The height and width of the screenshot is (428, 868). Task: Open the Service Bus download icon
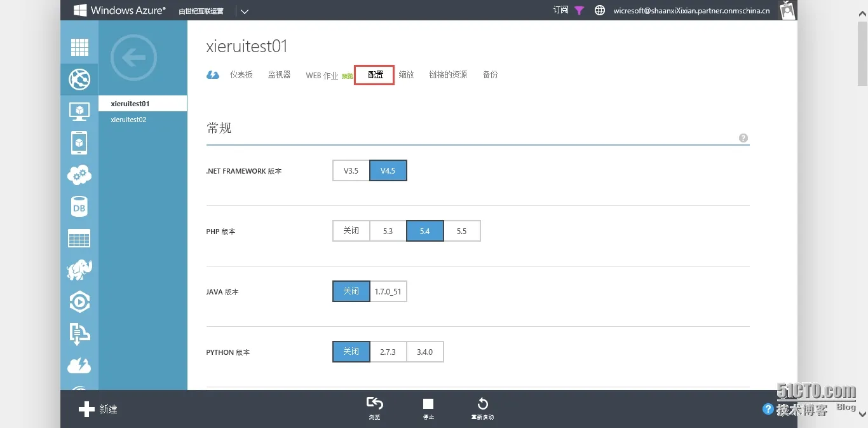tap(79, 333)
